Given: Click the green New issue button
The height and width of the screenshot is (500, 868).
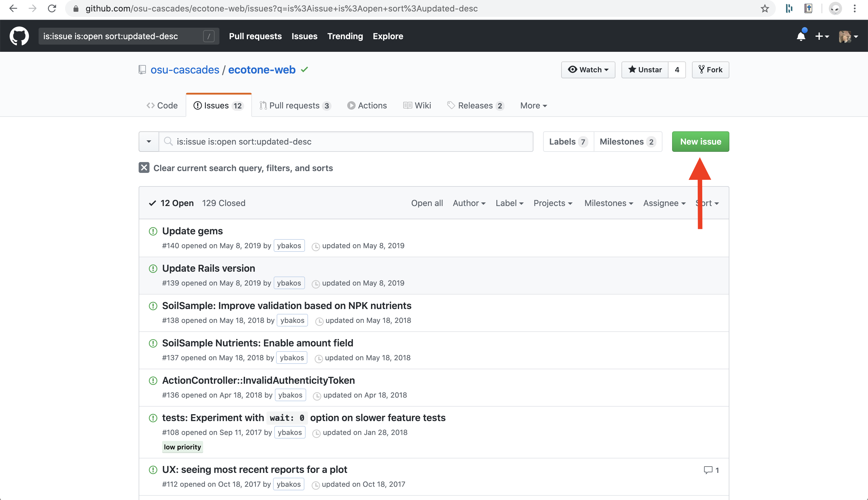Looking at the screenshot, I should pos(700,142).
